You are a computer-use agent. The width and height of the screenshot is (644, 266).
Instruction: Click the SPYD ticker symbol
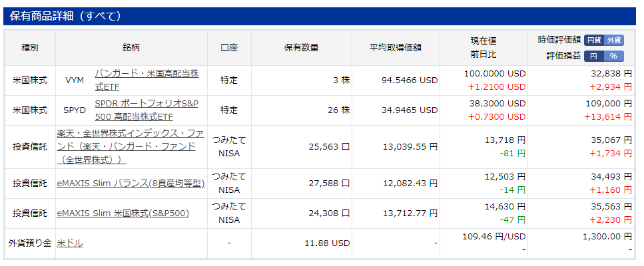click(x=75, y=110)
